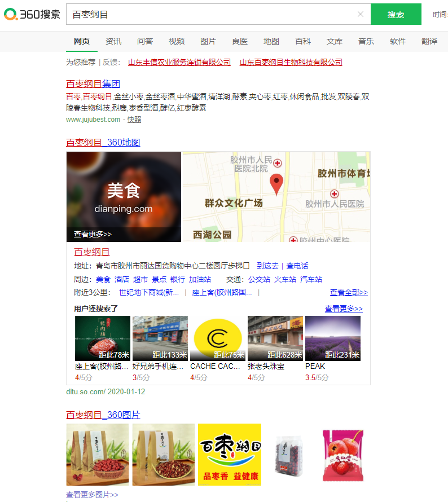Search nearby 加油站
Screen dimensions: 448x502
[x=200, y=279]
